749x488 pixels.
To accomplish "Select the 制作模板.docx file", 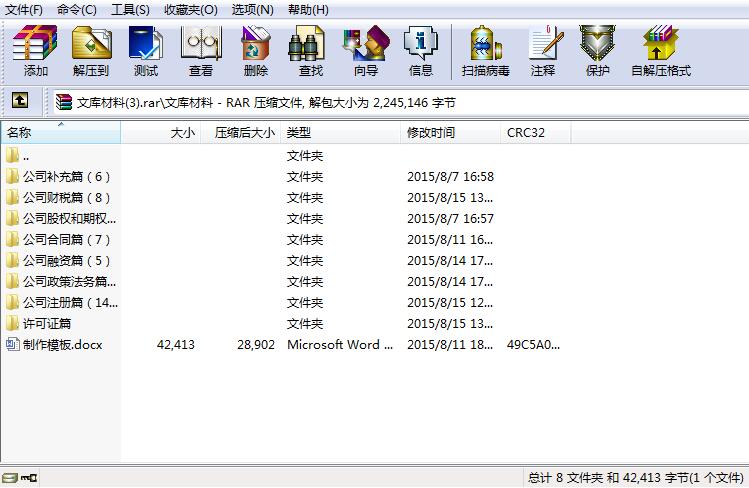I will click(62, 345).
